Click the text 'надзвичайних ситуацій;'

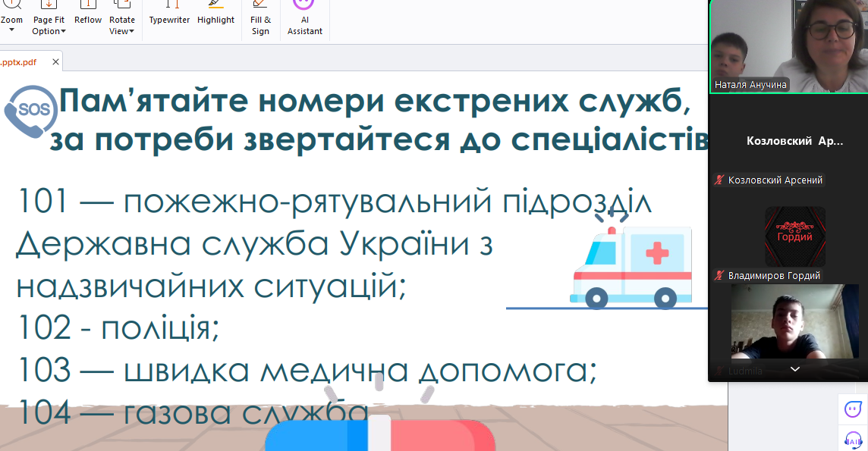[x=212, y=287]
